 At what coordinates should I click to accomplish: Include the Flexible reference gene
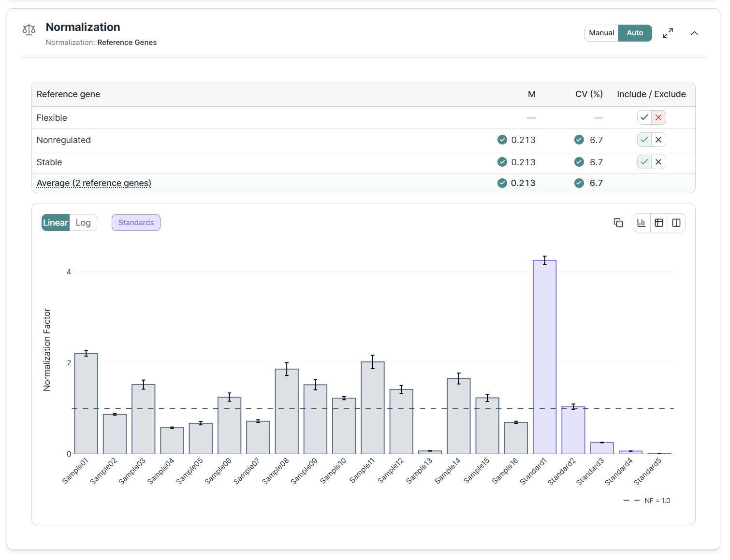644,117
